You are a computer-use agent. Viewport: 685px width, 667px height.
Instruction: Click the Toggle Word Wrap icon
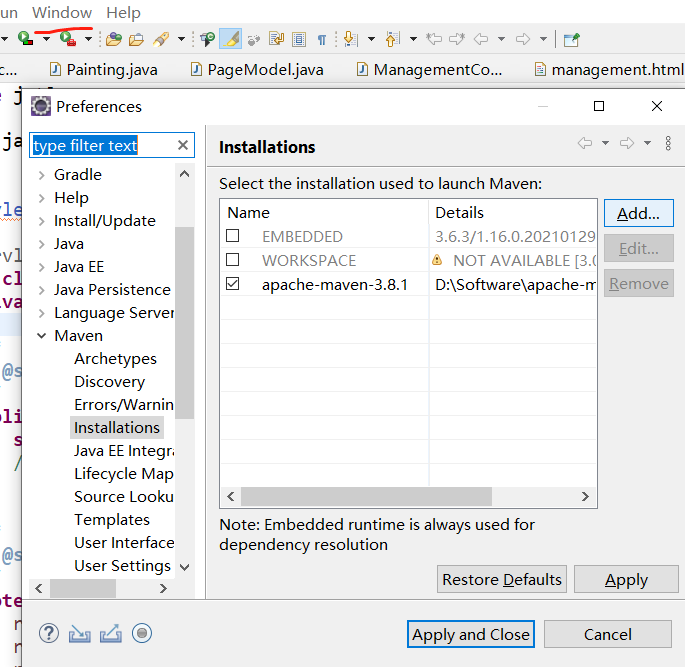276,39
